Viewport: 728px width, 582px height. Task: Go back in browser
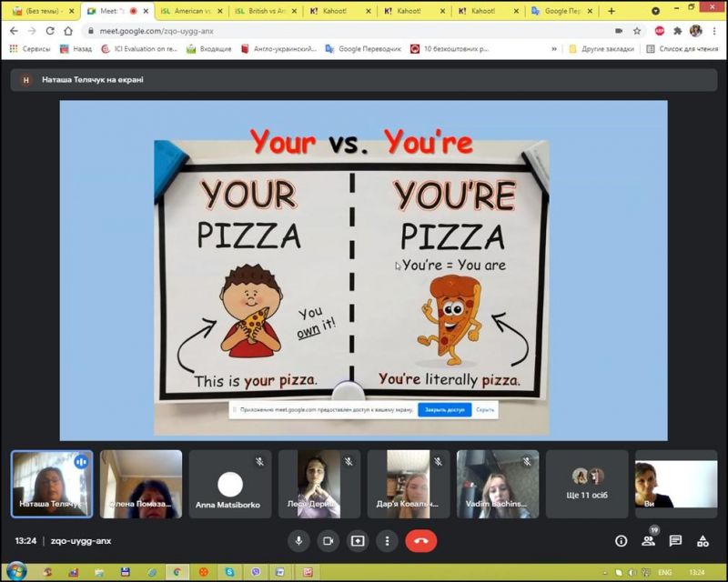(x=14, y=31)
